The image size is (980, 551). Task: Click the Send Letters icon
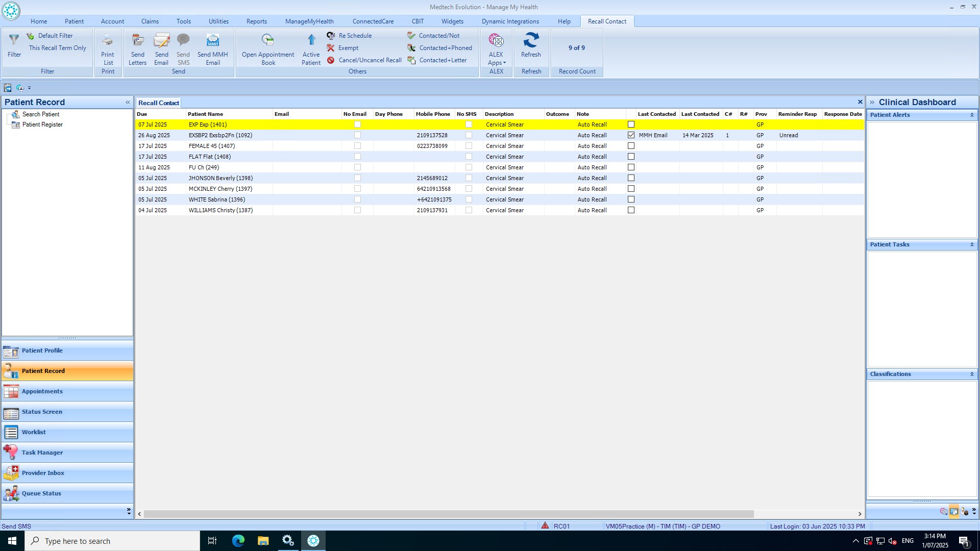(137, 40)
